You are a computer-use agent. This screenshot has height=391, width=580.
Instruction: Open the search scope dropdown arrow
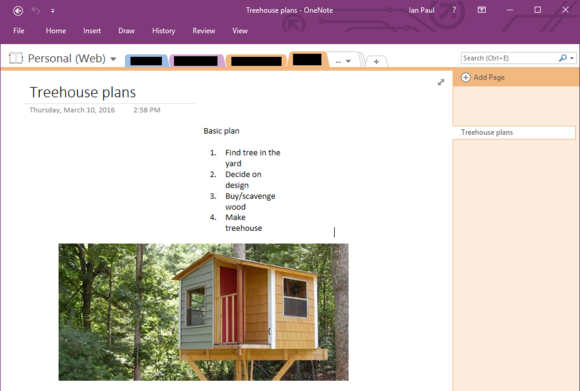[572, 58]
